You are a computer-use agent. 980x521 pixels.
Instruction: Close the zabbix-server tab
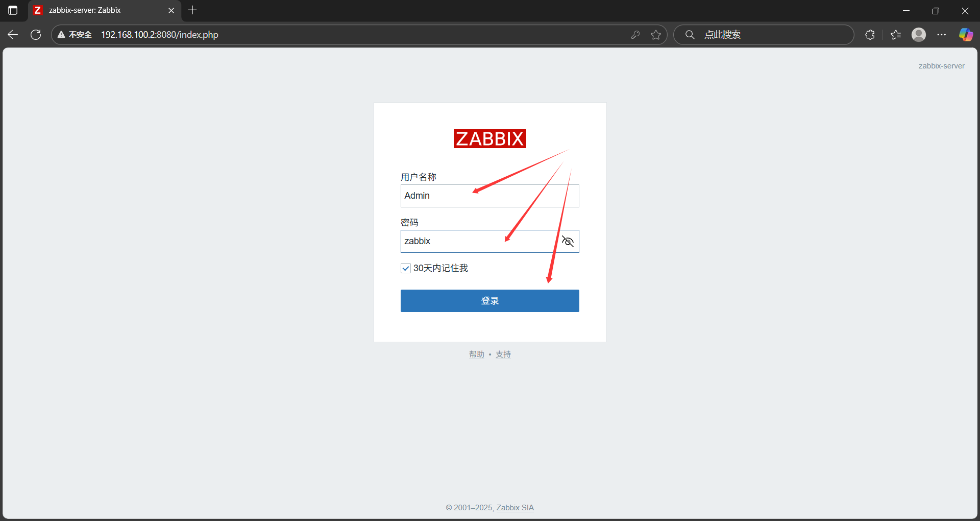[171, 10]
